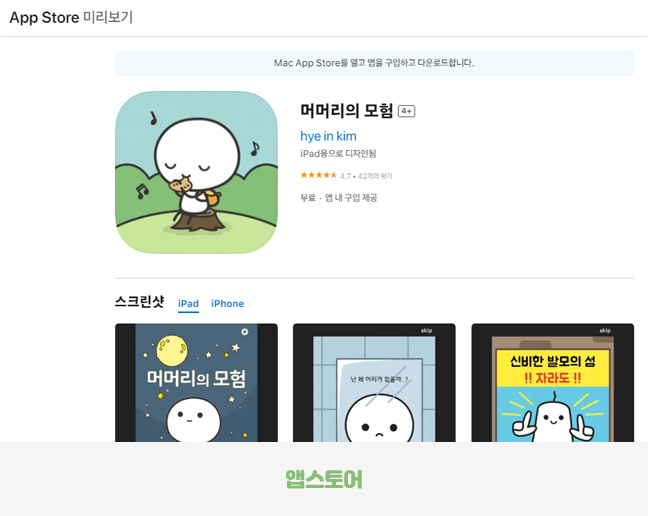648x516 pixels.
Task: Click the 42개의 평가 rating count
Action: coord(375,176)
